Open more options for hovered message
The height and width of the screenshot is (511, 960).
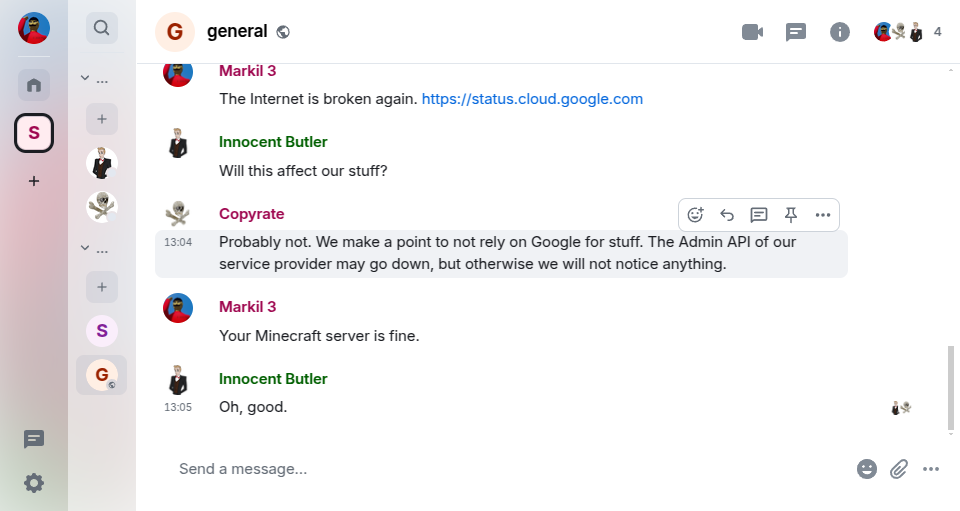(823, 214)
